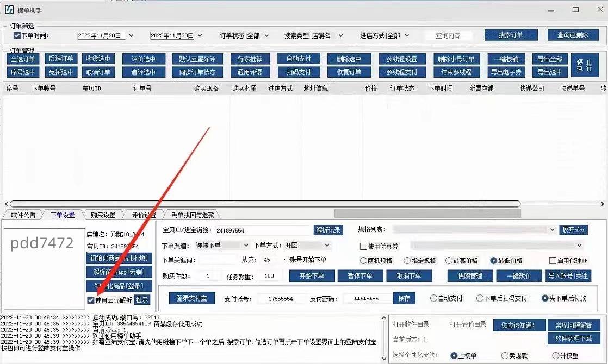Click the 搜索订单 button

coord(511,35)
